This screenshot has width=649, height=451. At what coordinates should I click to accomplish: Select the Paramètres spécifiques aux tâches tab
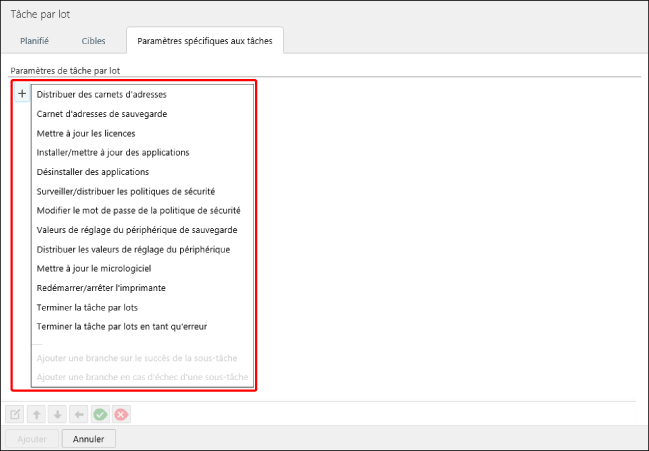coord(205,41)
